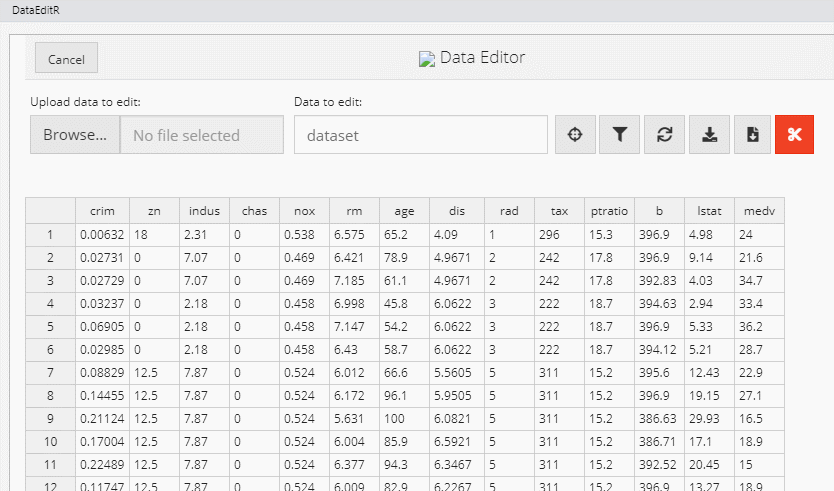
Task: Click the lstat cell showing 29.93
Action: pyautogui.click(x=709, y=418)
